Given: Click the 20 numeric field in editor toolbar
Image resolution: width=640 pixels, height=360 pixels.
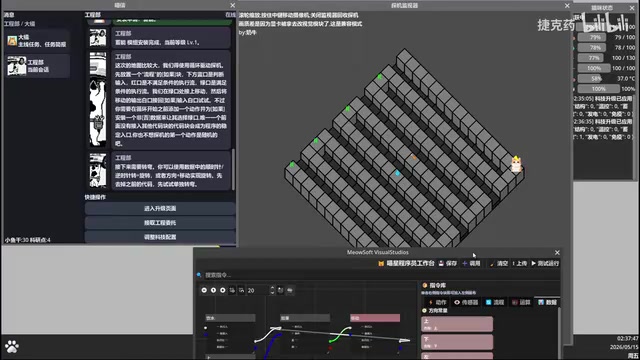Looking at the screenshot, I should coord(258,290).
